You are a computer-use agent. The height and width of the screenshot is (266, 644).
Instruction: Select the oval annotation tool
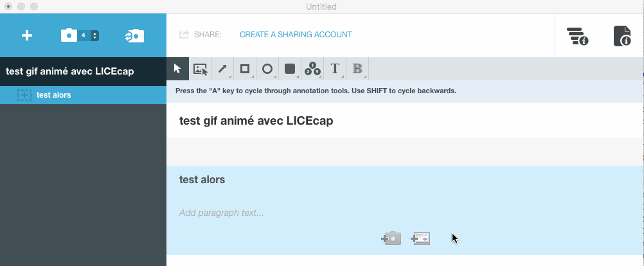(x=267, y=69)
